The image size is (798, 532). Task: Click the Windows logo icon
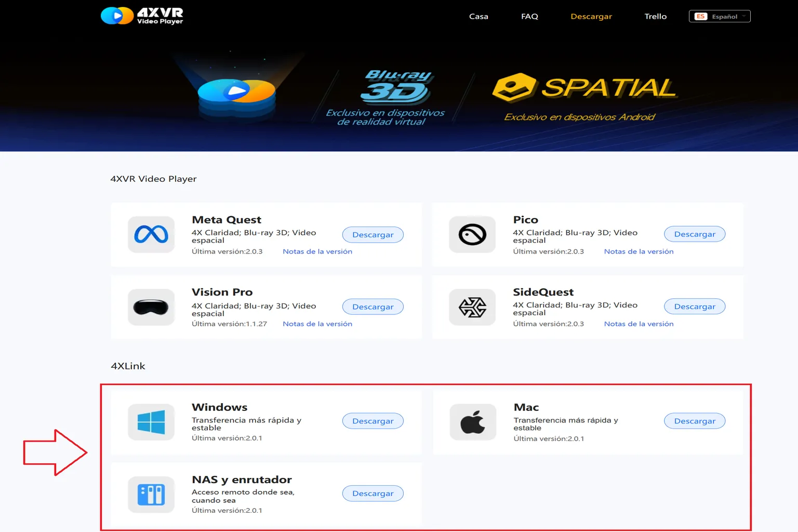(151, 422)
